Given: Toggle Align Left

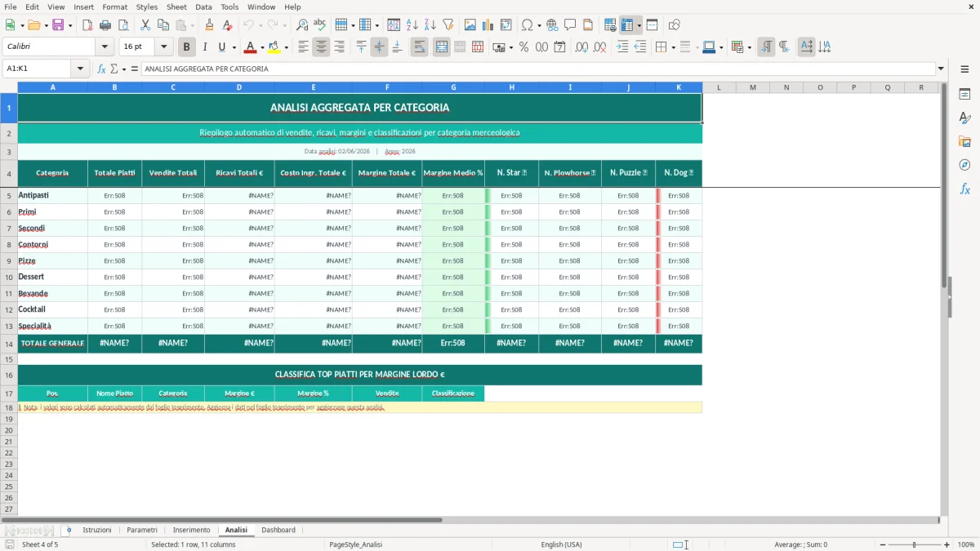Looking at the screenshot, I should (x=303, y=47).
